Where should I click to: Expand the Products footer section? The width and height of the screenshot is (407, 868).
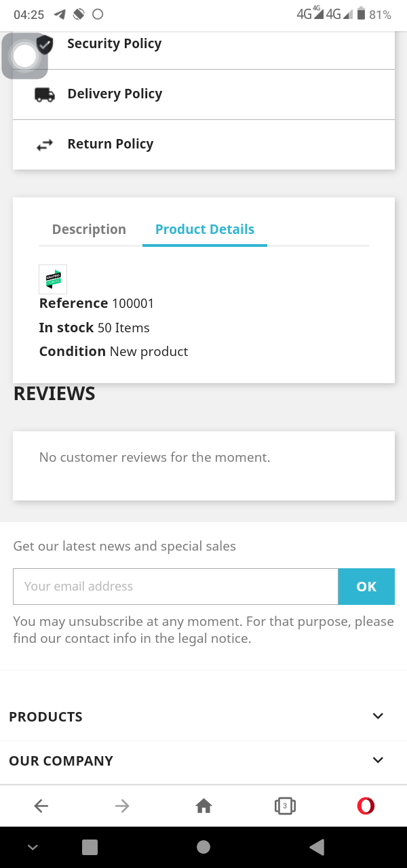click(x=378, y=716)
